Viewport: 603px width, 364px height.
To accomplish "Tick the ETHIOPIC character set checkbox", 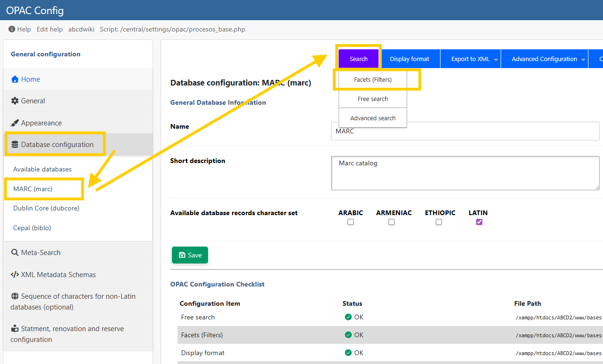I will [439, 222].
